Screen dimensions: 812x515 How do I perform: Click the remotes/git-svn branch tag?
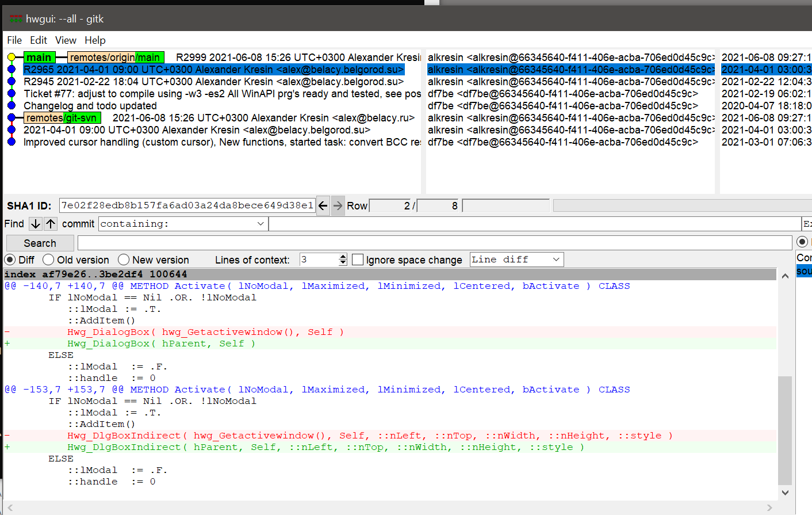pos(63,118)
